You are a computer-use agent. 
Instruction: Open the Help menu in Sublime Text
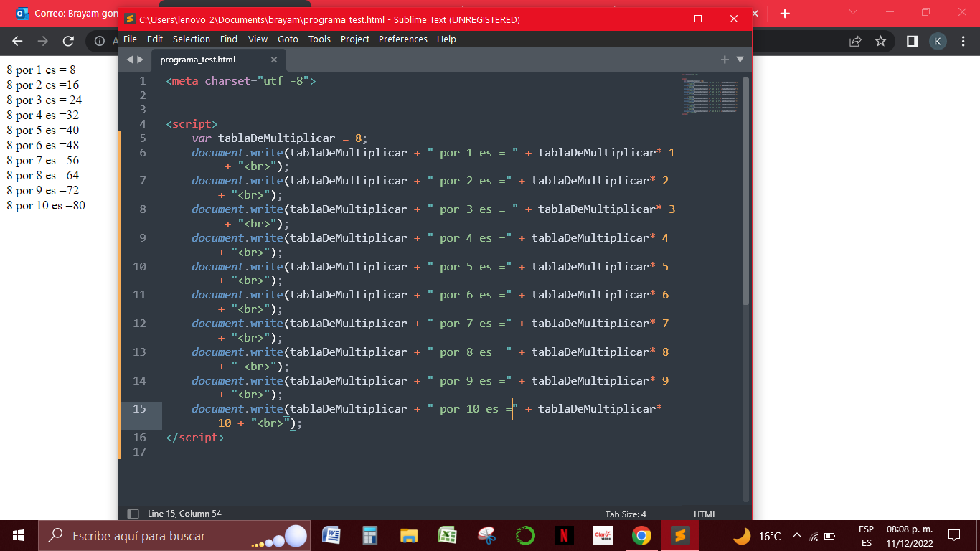[x=446, y=39]
